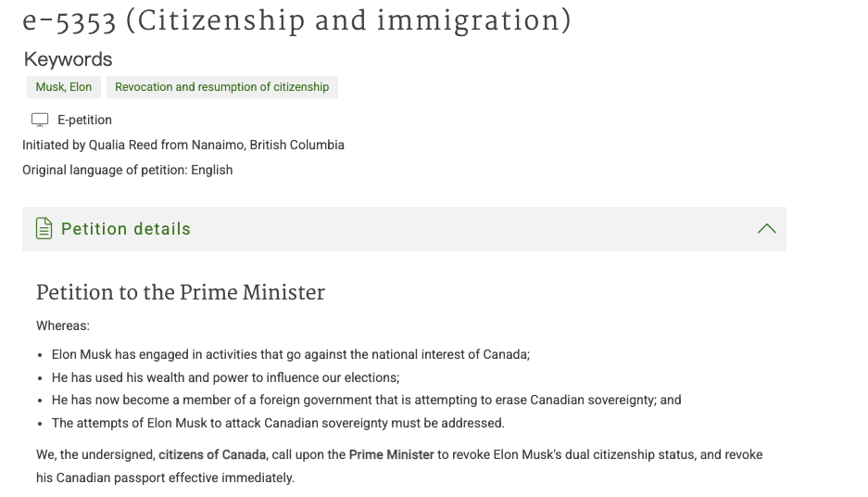
Task: Click the 'Whereas:' text
Action: pos(63,325)
